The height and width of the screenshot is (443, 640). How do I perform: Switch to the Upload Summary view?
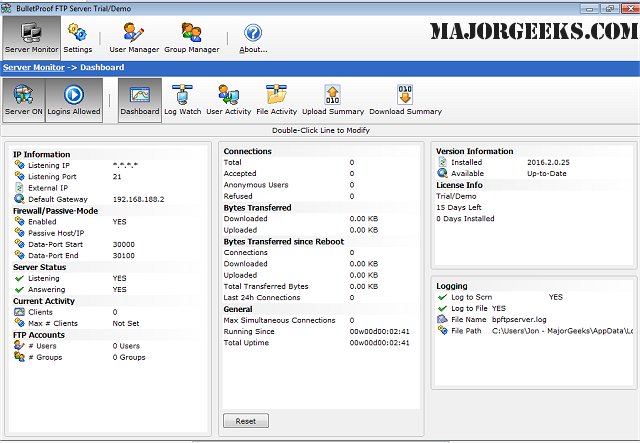tap(333, 100)
